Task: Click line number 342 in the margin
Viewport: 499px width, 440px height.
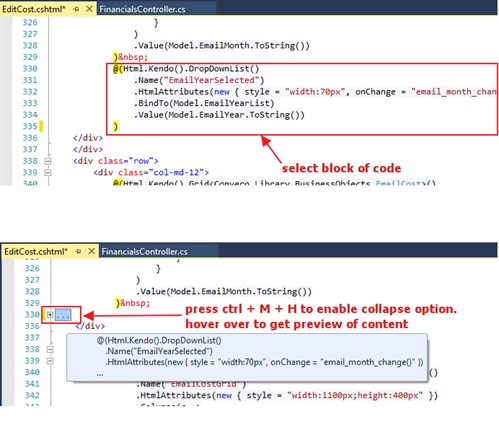Action: pyautogui.click(x=32, y=396)
